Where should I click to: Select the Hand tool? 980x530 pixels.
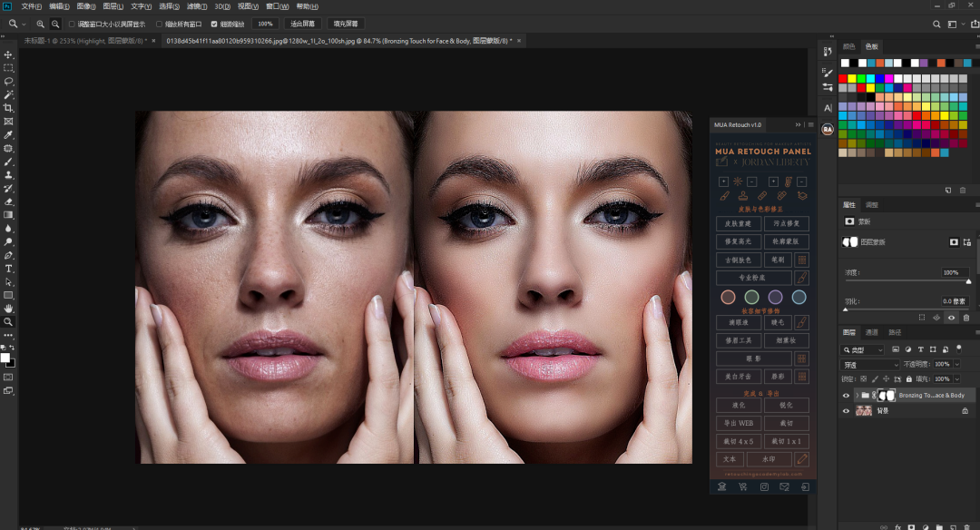click(x=9, y=309)
